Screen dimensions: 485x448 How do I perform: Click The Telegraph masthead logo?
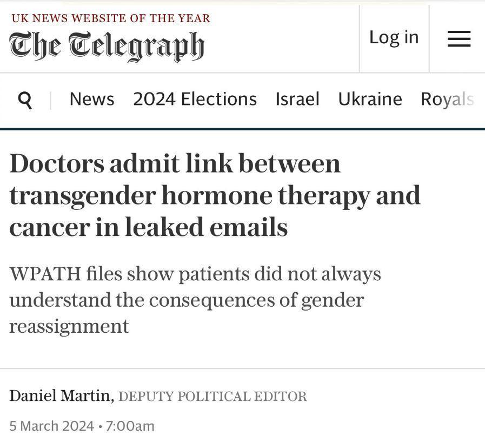click(107, 46)
